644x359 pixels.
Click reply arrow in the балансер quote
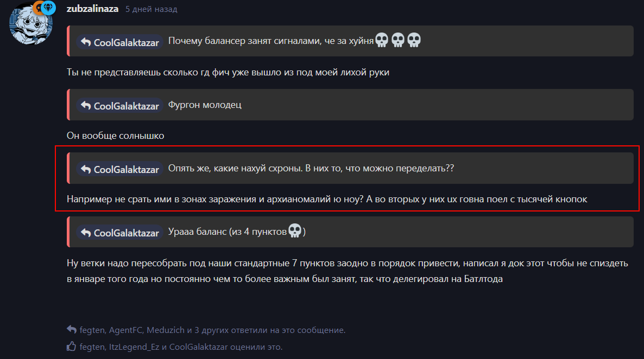(86, 42)
